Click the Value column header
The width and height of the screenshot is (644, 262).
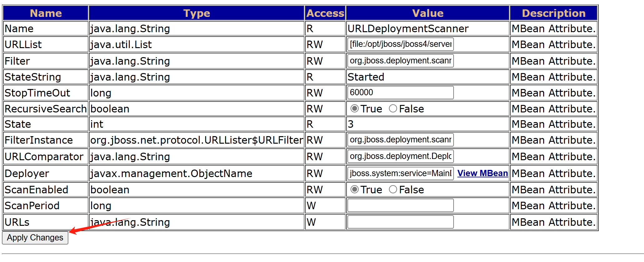428,13
